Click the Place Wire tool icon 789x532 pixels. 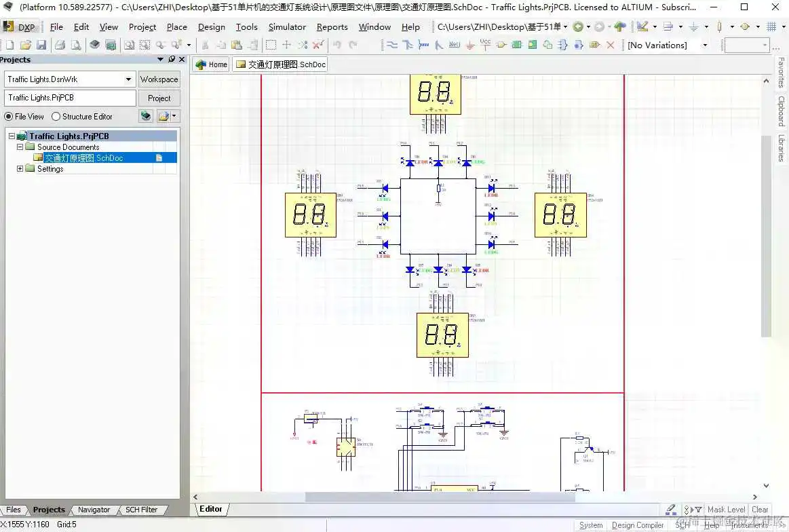click(391, 45)
